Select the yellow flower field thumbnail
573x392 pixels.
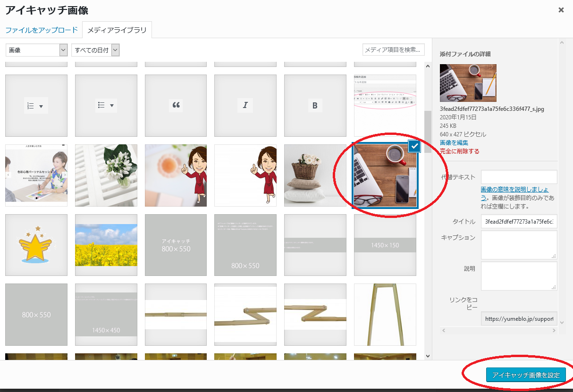tap(106, 245)
